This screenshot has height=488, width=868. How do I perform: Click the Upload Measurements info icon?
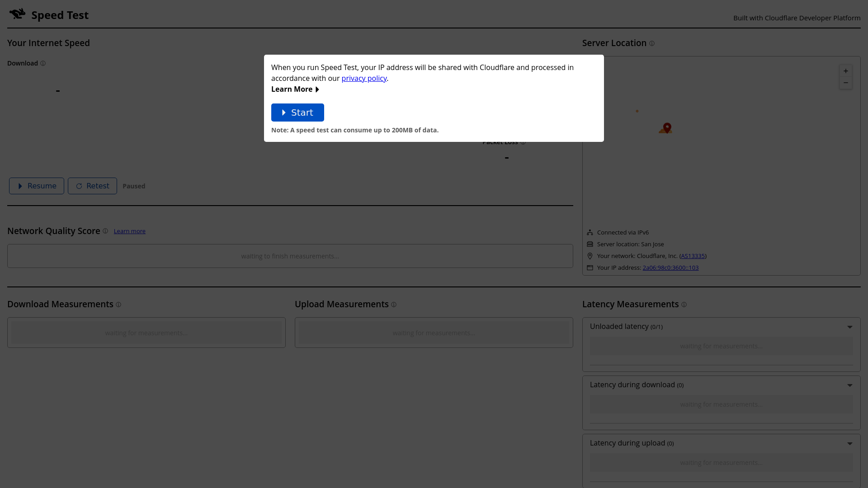394,305
